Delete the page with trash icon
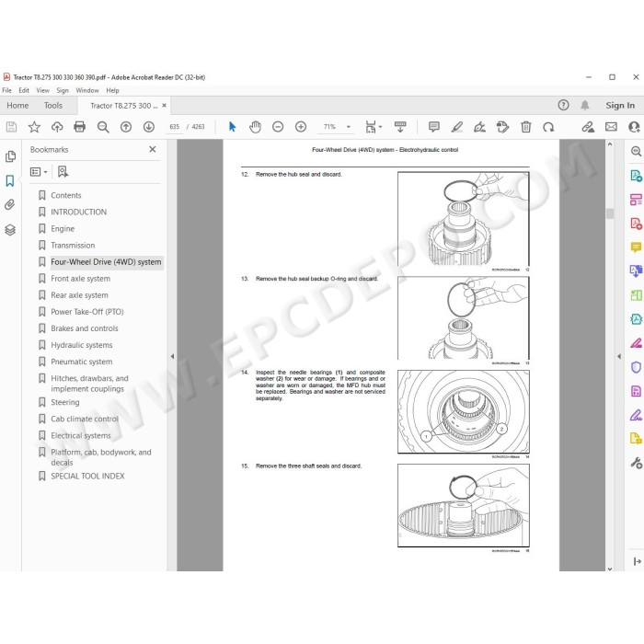Image resolution: width=644 pixels, height=644 pixels. click(525, 127)
